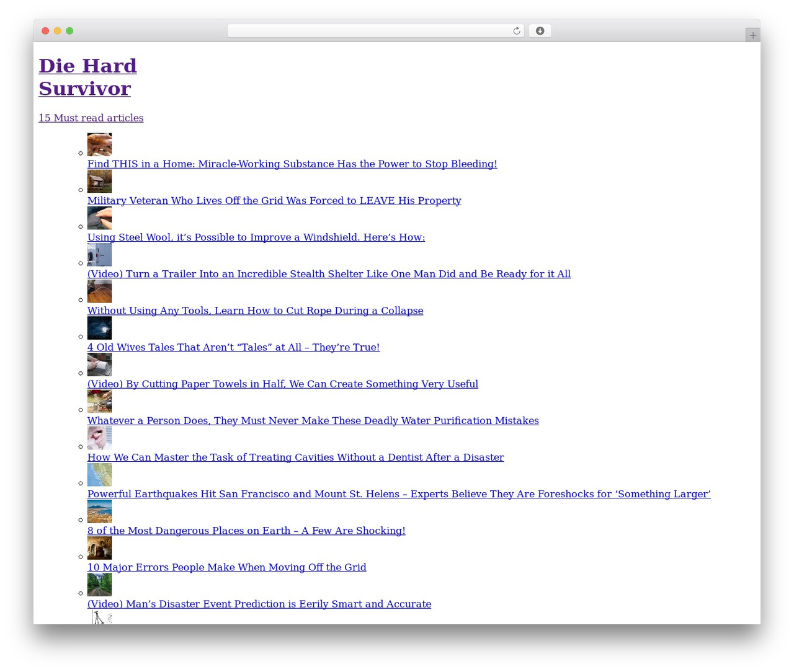Click the thumbnail above the Cut Rope article

tap(99, 291)
